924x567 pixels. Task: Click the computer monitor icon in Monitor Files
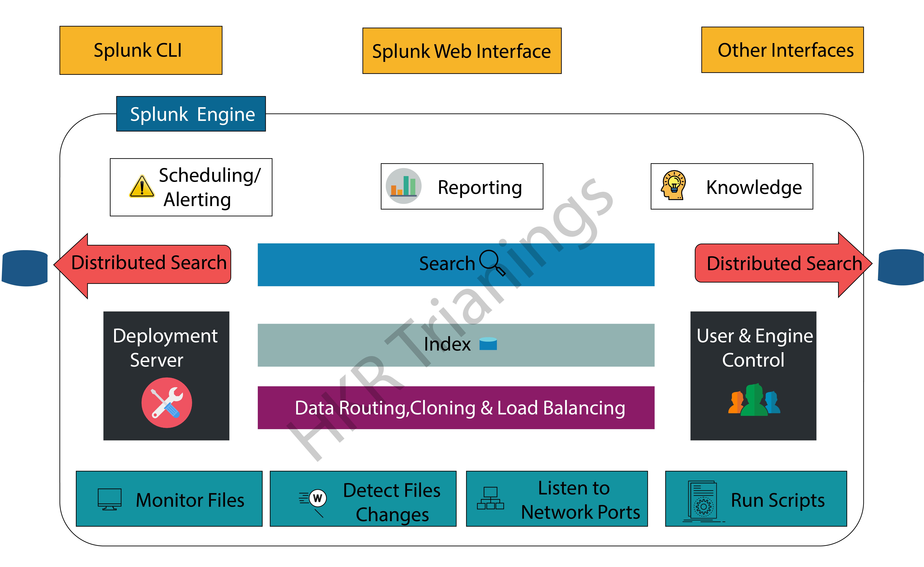110,499
